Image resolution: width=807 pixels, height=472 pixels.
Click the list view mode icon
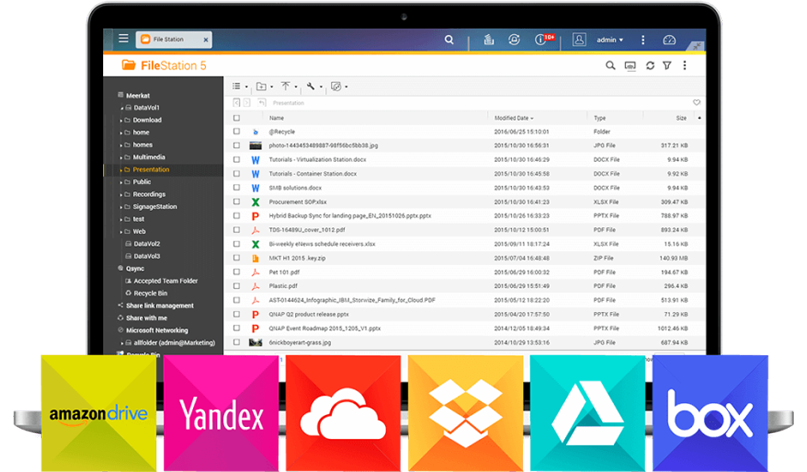point(236,86)
